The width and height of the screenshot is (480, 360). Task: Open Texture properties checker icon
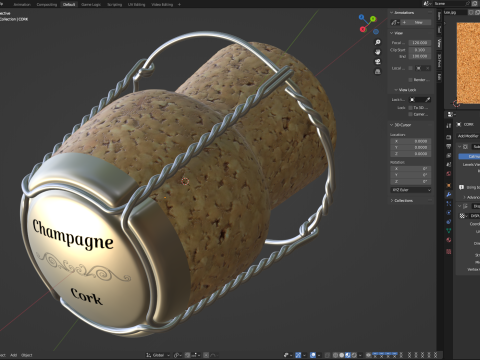tap(449, 252)
